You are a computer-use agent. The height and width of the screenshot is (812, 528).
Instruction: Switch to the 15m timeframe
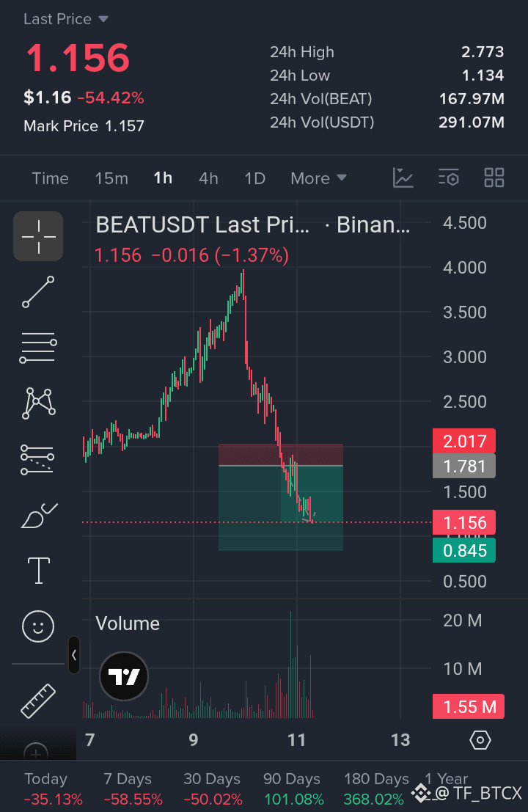[111, 178]
